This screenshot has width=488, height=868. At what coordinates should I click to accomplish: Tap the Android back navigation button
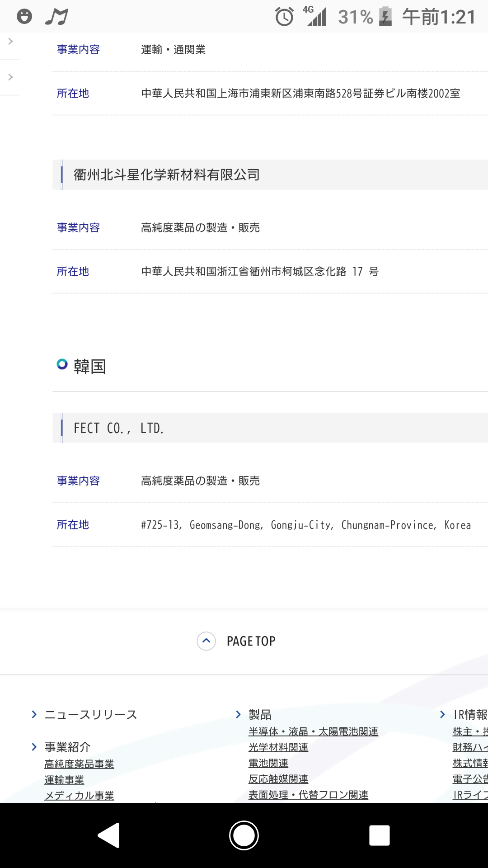coord(109,835)
